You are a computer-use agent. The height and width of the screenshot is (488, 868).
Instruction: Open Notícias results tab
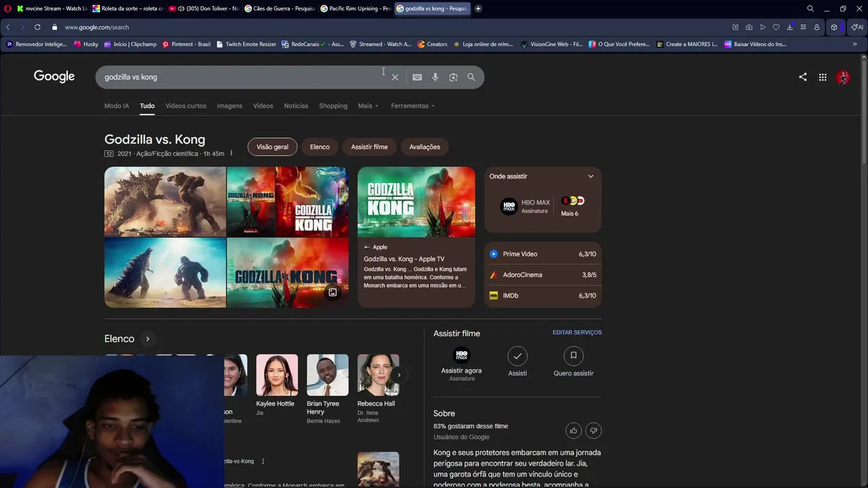click(x=296, y=106)
